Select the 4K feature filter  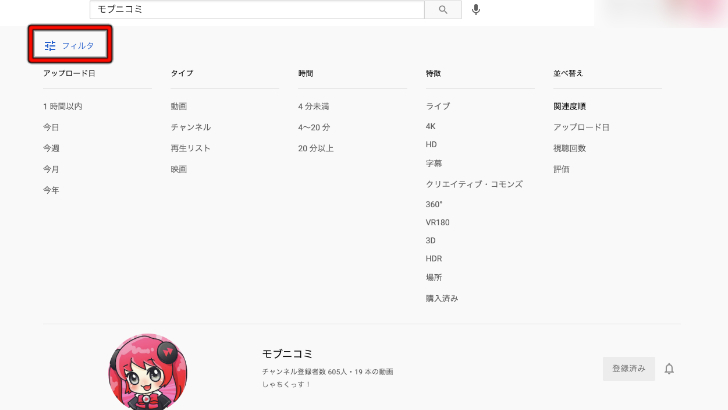point(431,126)
